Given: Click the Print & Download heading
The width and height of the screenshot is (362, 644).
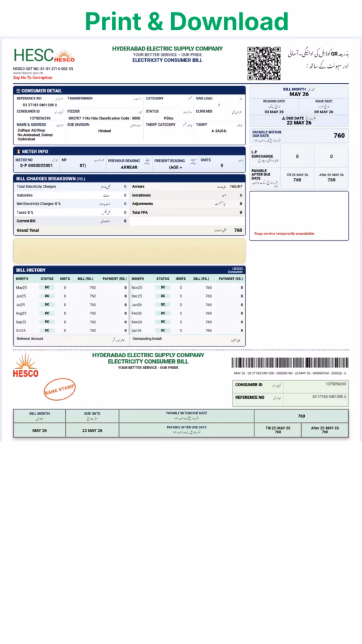Looking at the screenshot, I should (187, 21).
